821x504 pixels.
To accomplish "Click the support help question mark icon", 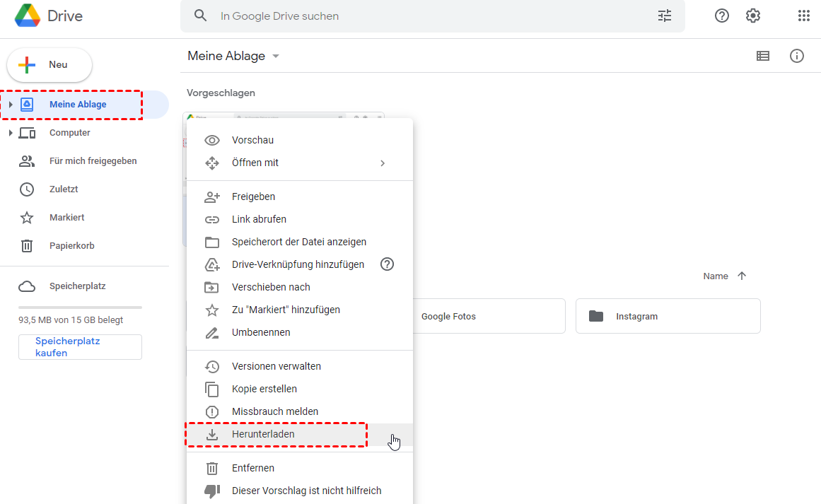I will click(722, 16).
